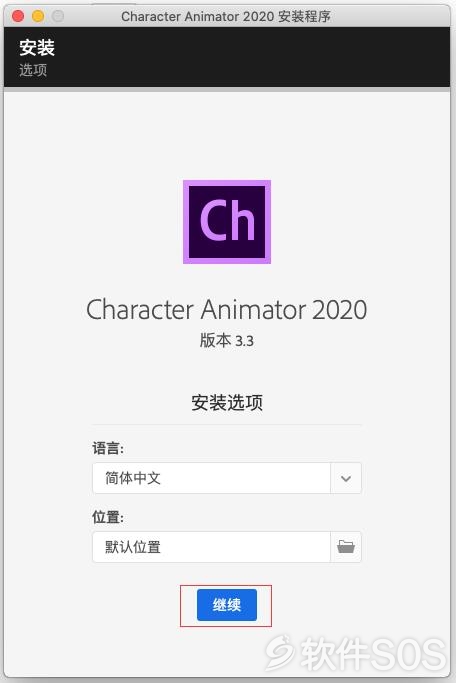Screen dimensions: 456x683
Task: Click the Character Animator 2020 product title
Action: click(226, 310)
